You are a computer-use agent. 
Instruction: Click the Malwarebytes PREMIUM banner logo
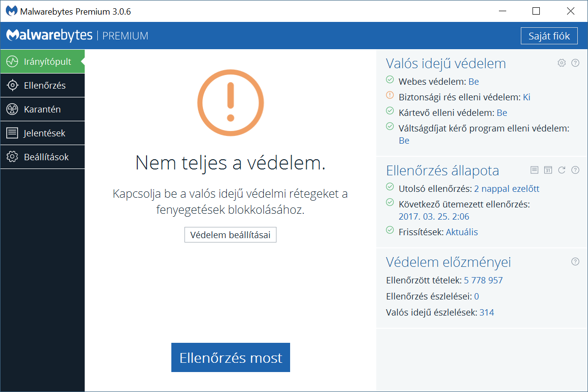(77, 36)
